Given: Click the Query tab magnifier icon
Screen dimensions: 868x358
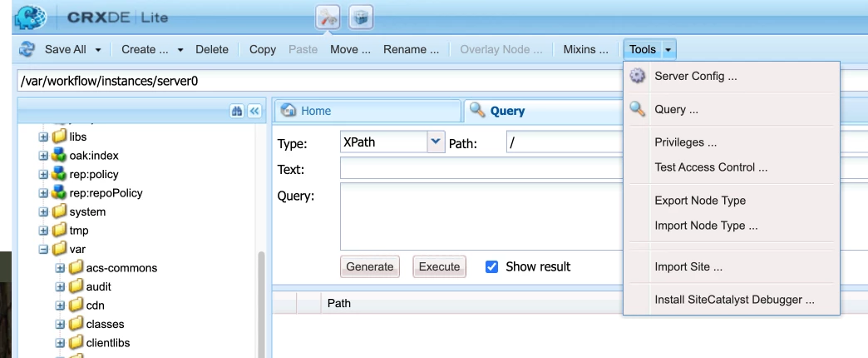Looking at the screenshot, I should tap(477, 110).
